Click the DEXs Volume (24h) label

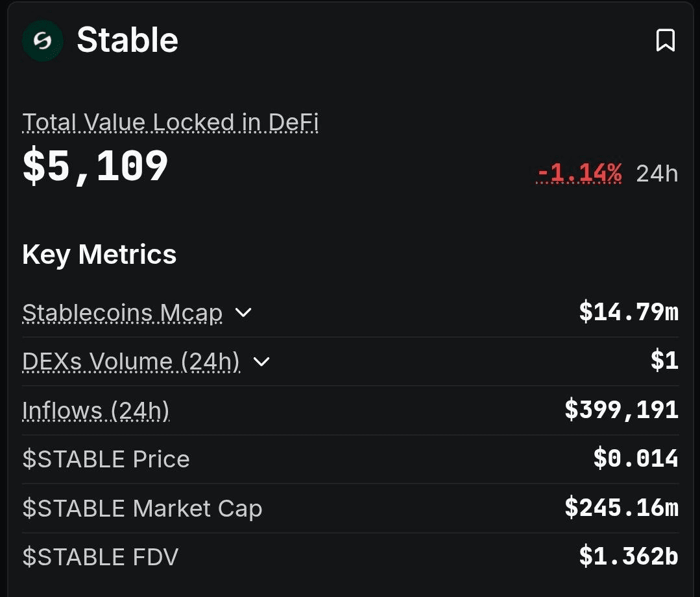131,362
